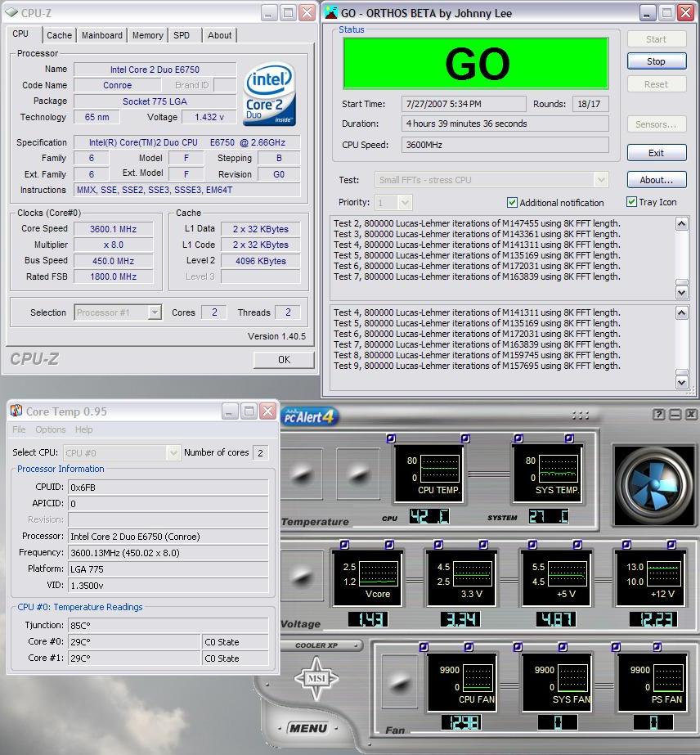The image size is (700, 755).
Task: Click the Sensors... button in ORTHOS
Action: click(657, 124)
